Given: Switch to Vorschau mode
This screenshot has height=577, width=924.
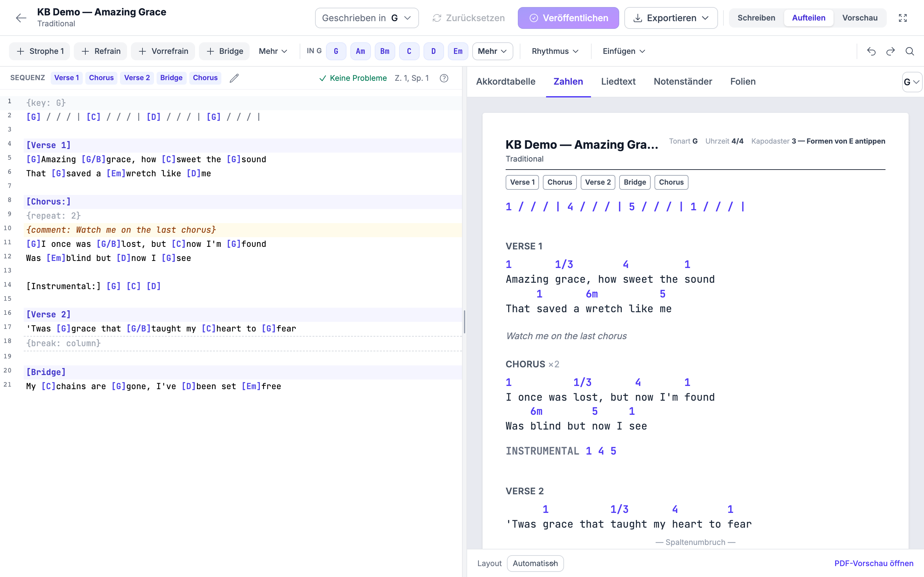Looking at the screenshot, I should click(x=860, y=18).
